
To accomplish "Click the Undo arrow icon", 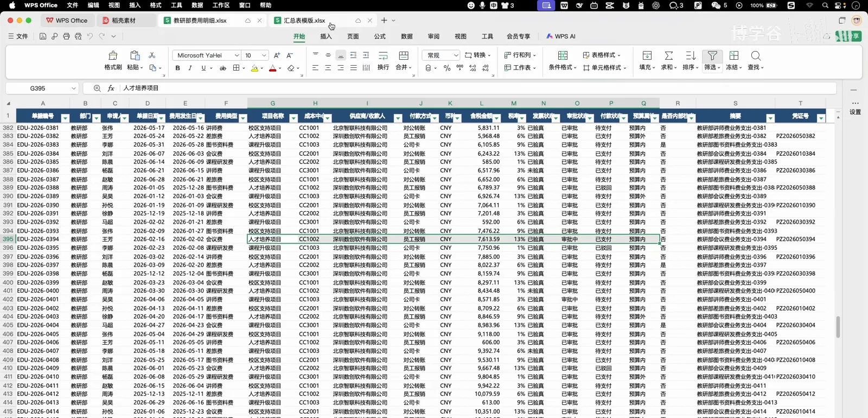I will pos(90,36).
